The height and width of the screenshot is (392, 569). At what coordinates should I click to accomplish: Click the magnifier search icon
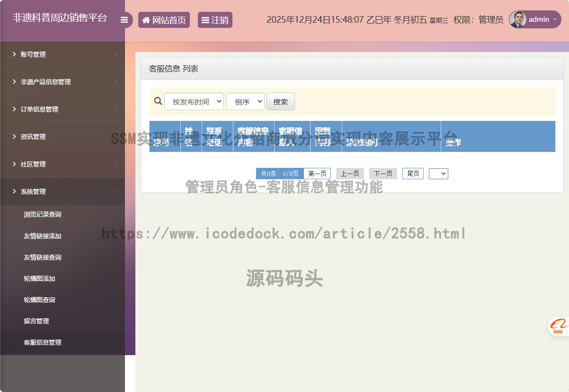pos(158,101)
